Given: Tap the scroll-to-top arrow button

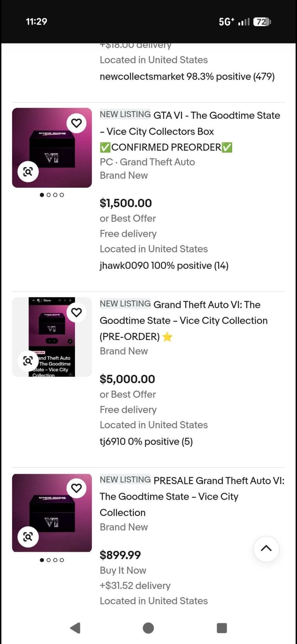Looking at the screenshot, I should coord(266,549).
